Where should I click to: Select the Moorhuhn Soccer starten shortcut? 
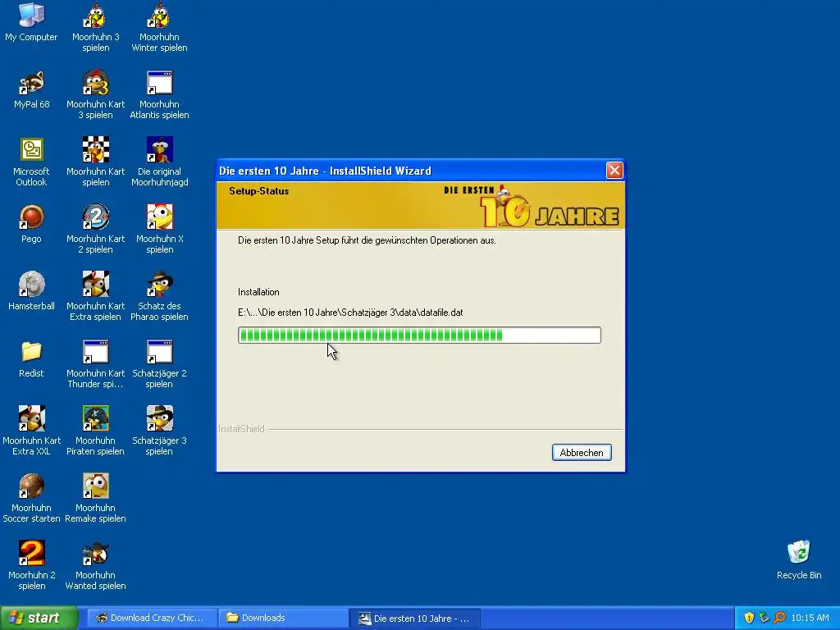(x=31, y=498)
